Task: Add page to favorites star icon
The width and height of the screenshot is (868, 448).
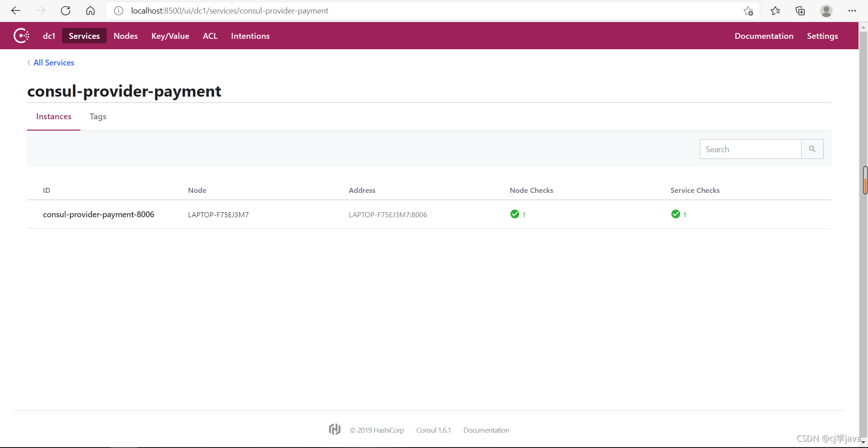Action: 748,11
